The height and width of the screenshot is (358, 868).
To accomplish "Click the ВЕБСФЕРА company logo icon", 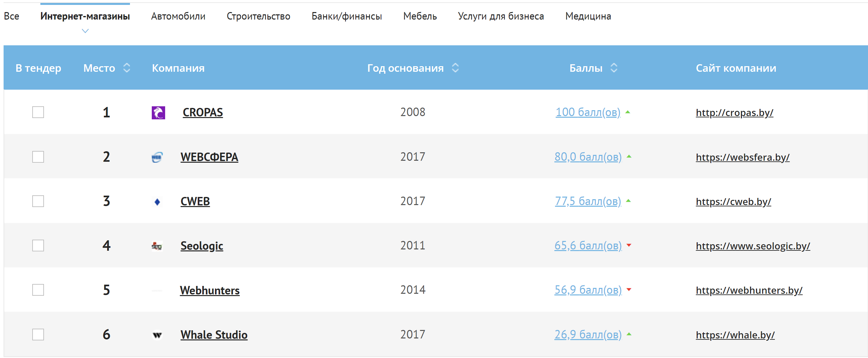I will [x=157, y=157].
